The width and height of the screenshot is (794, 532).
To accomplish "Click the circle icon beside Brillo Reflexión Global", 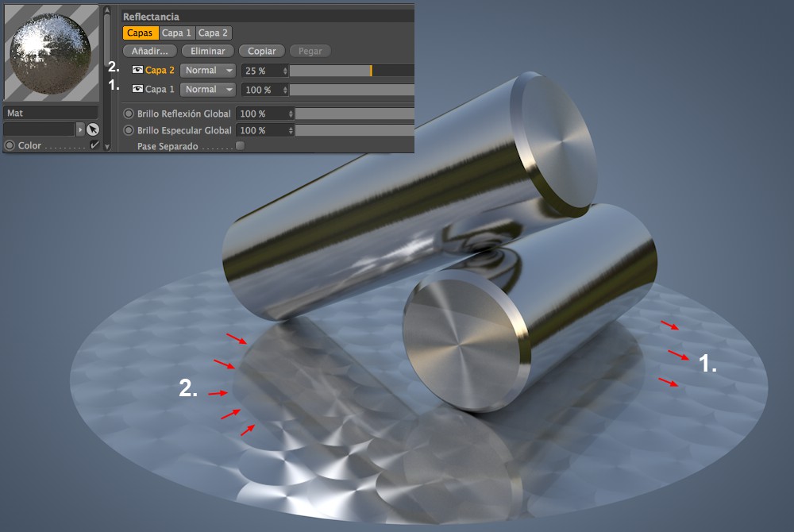I will tap(129, 114).
